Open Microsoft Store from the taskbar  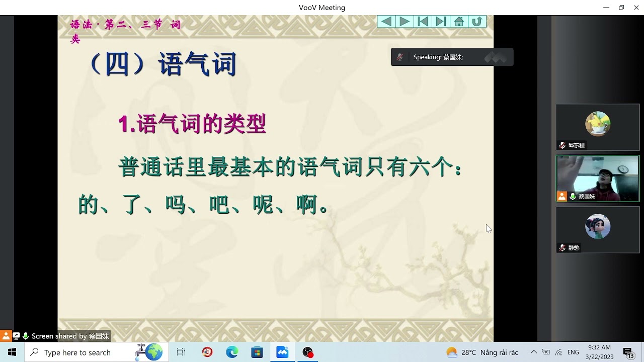pos(257,352)
